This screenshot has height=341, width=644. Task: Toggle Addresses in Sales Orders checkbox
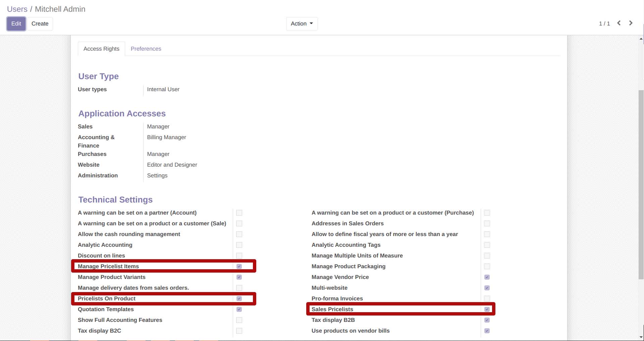pos(487,223)
